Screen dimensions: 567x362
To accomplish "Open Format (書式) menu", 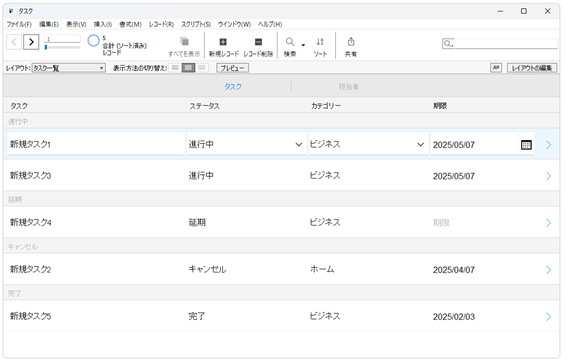I will coord(130,24).
